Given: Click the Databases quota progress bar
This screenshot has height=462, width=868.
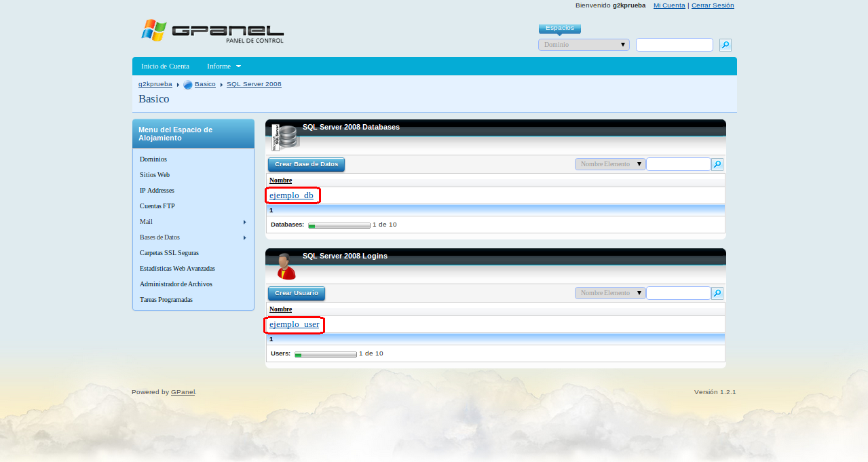Looking at the screenshot, I should click(x=339, y=225).
